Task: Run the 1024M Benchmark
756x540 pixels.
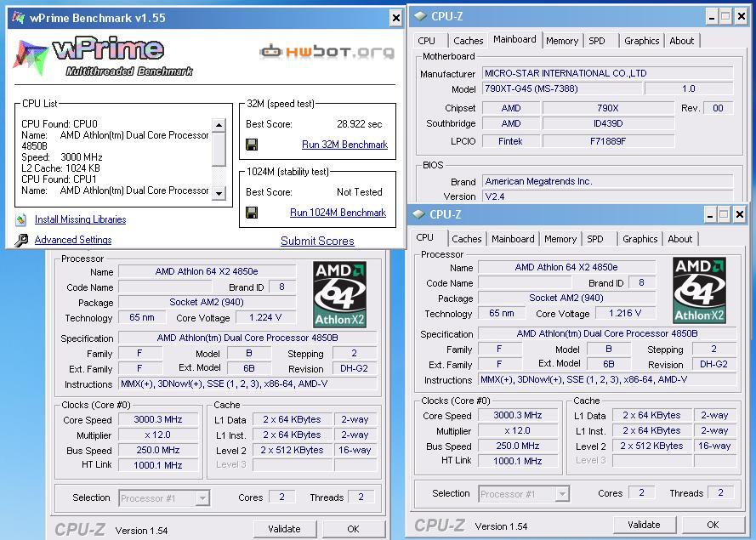Action: coord(338,212)
